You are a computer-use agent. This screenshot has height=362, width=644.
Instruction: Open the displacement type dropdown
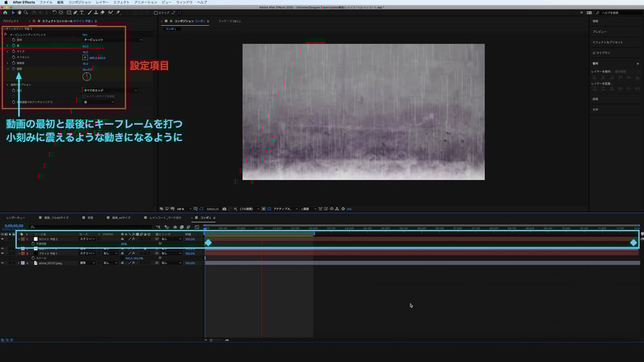tap(108, 40)
